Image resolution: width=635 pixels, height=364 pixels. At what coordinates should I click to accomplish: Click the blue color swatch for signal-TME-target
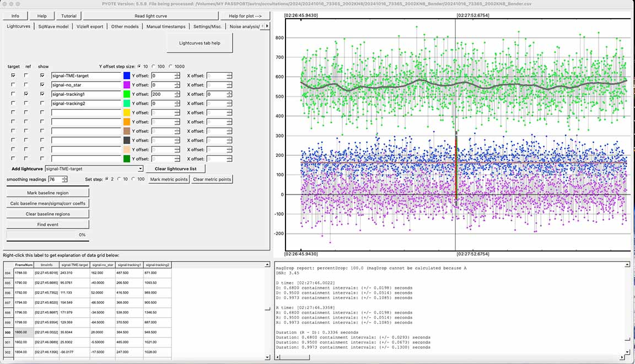coord(127,76)
